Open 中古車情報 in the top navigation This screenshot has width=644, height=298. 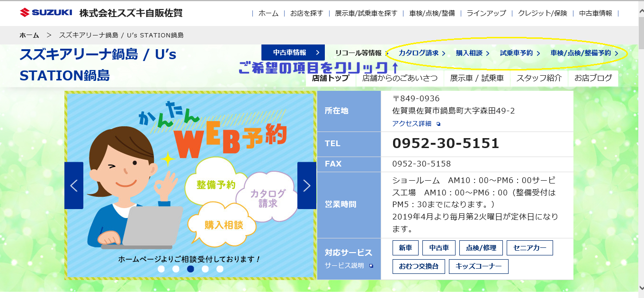click(x=596, y=13)
